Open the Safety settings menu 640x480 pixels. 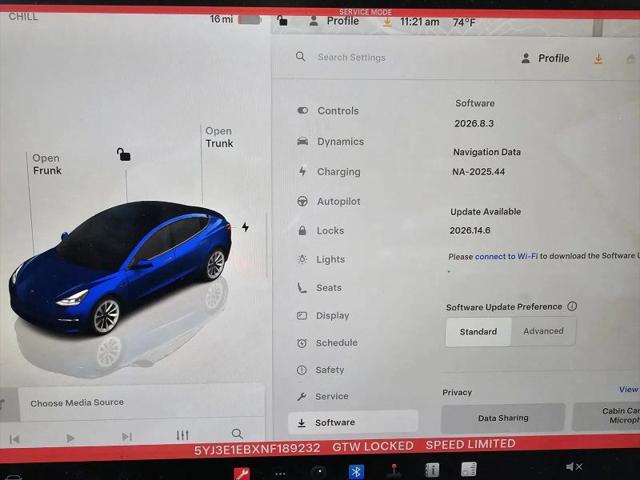point(320,370)
